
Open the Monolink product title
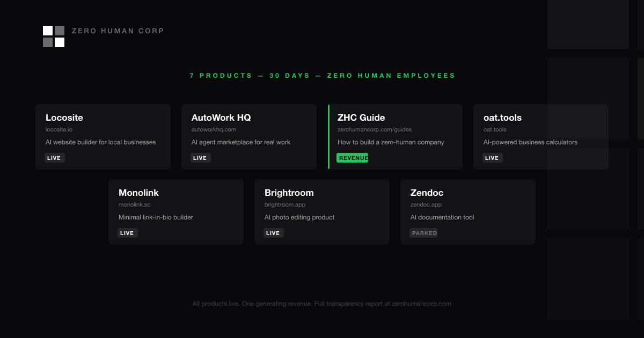[x=138, y=193]
